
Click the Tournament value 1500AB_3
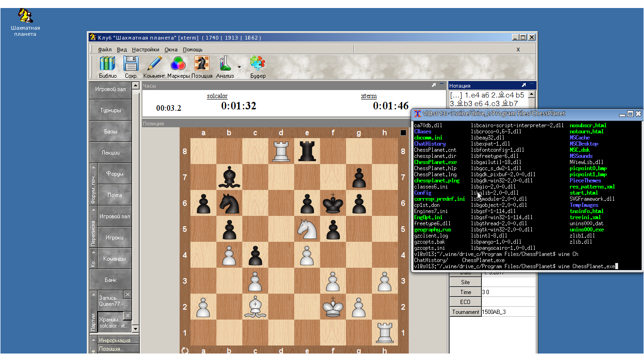[508, 312]
